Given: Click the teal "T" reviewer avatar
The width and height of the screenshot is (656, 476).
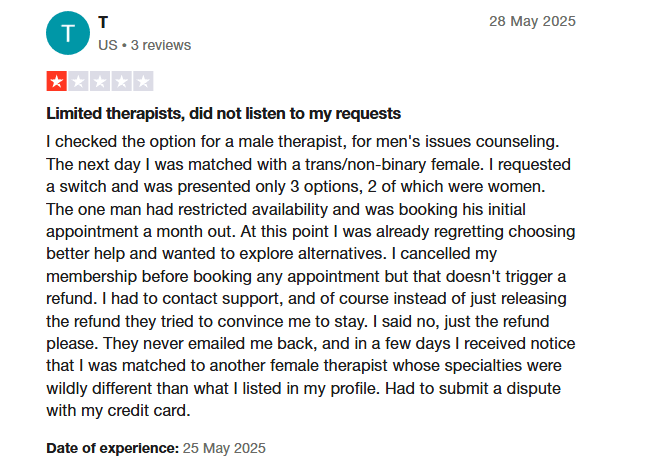Looking at the screenshot, I should [x=67, y=34].
